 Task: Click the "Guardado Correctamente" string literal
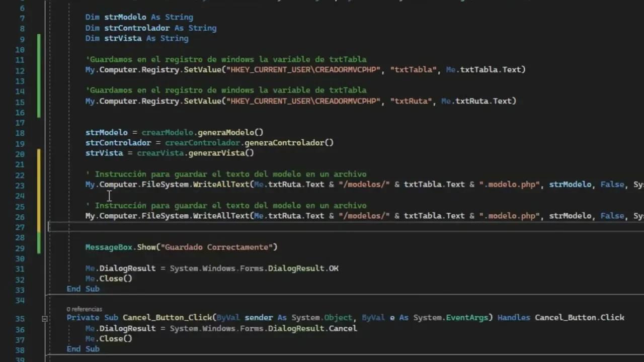[x=218, y=247]
